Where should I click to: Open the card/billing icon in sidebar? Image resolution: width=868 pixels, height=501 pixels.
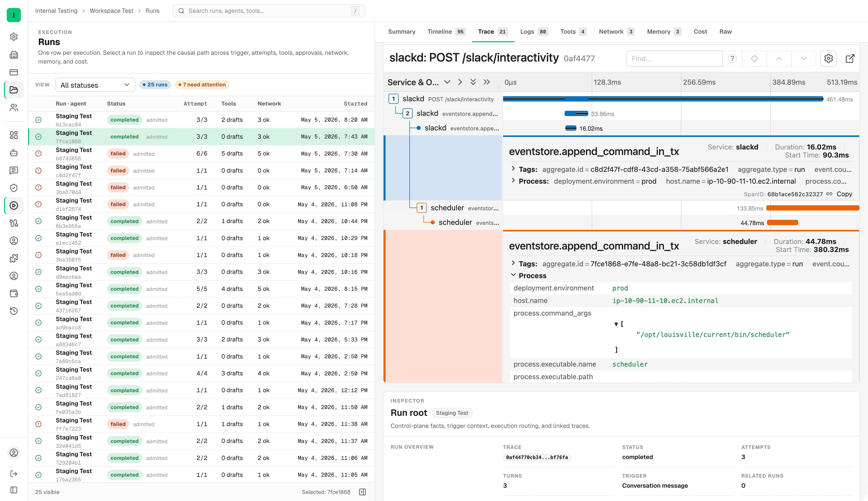coord(14,72)
